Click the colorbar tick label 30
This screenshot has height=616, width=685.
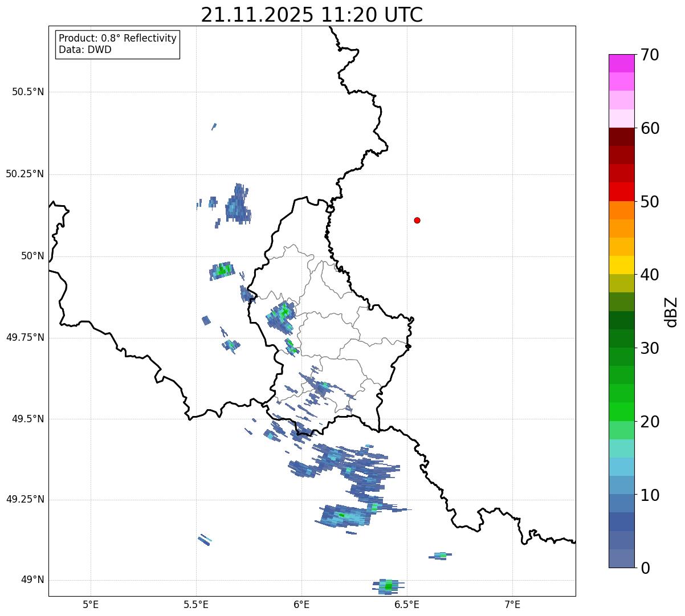tap(650, 348)
